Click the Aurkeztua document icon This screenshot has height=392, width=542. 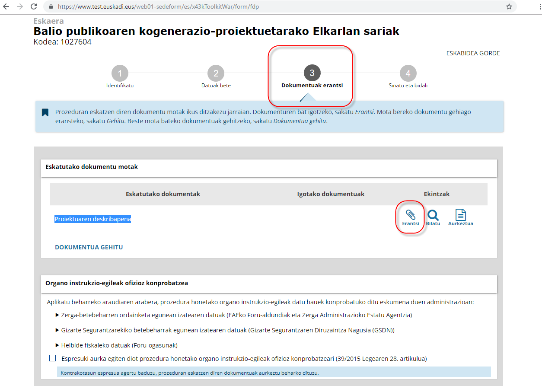coord(461,215)
